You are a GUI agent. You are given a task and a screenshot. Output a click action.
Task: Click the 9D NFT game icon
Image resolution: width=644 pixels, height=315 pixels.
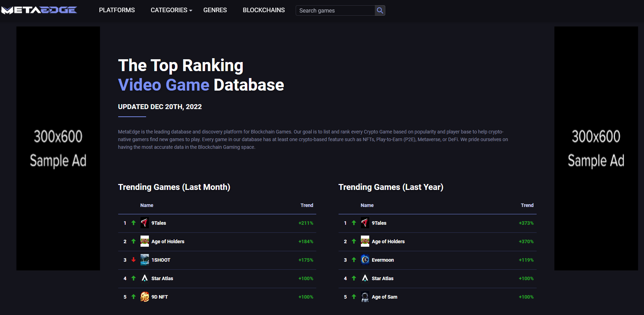pyautogui.click(x=144, y=297)
